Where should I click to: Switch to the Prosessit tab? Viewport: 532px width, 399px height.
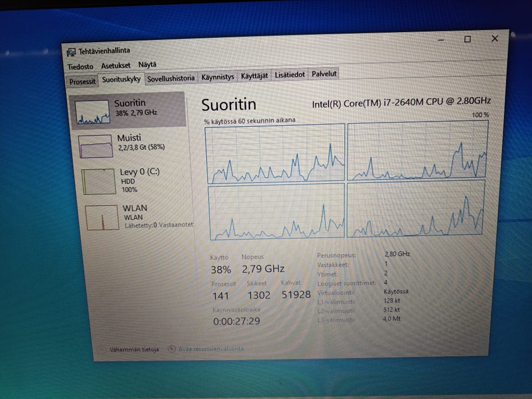point(82,81)
